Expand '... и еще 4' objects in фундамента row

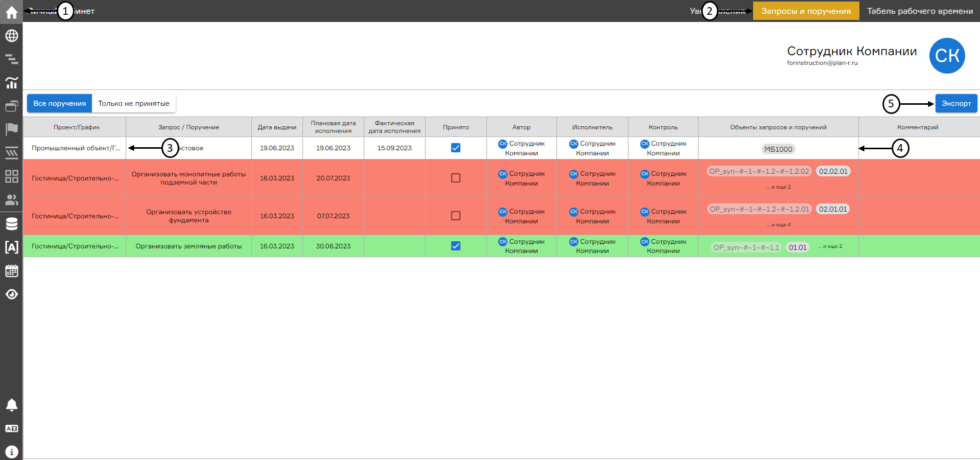(778, 225)
